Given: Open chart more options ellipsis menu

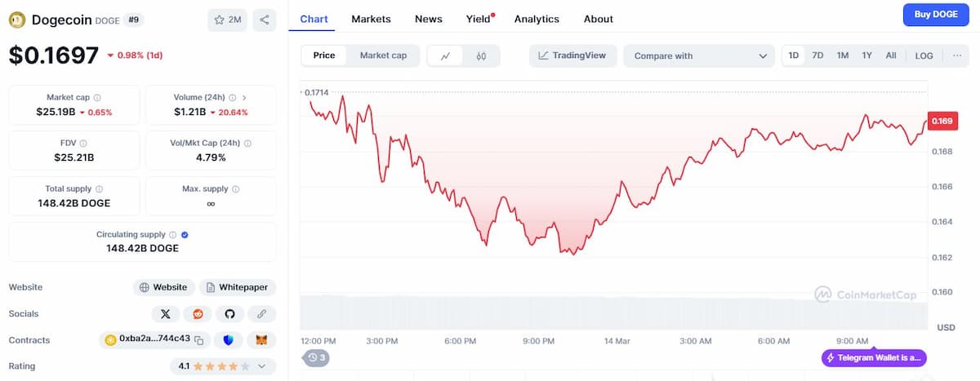Looking at the screenshot, I should pyautogui.click(x=957, y=55).
